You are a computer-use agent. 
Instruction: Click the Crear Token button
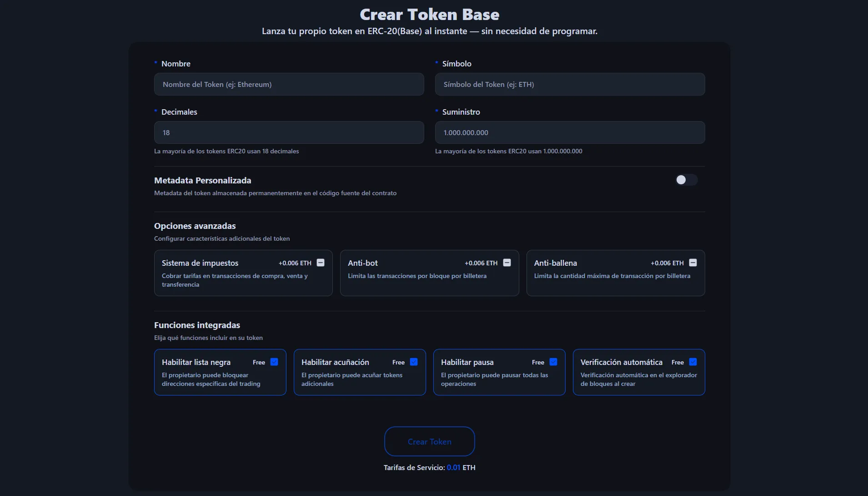(429, 441)
